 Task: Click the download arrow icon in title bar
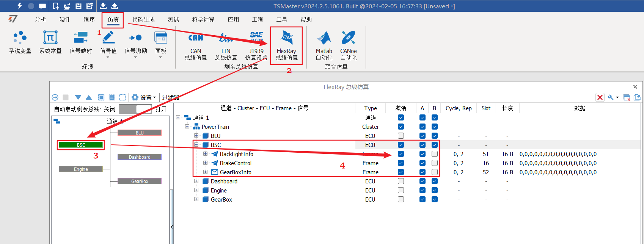tap(103, 6)
